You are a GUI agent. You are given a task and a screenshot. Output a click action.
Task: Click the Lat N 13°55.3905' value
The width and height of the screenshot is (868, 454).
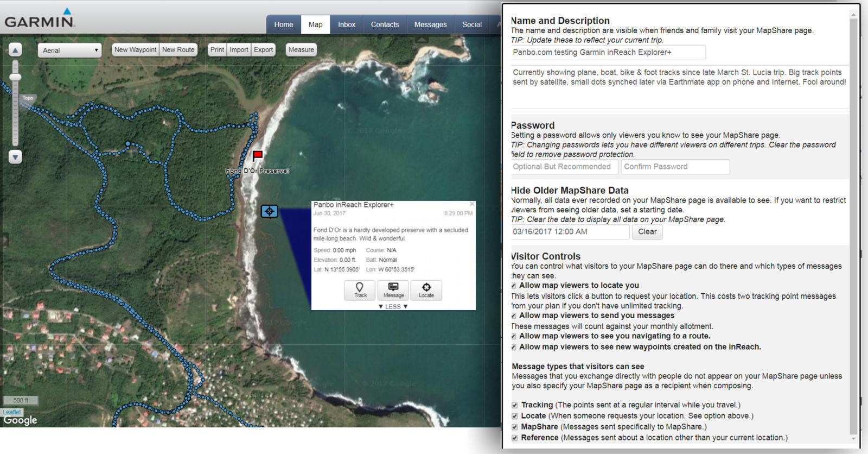(x=336, y=269)
